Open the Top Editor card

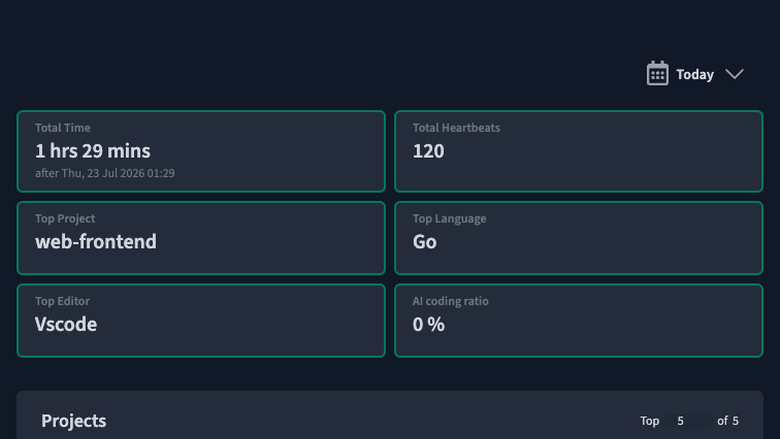[201, 320]
